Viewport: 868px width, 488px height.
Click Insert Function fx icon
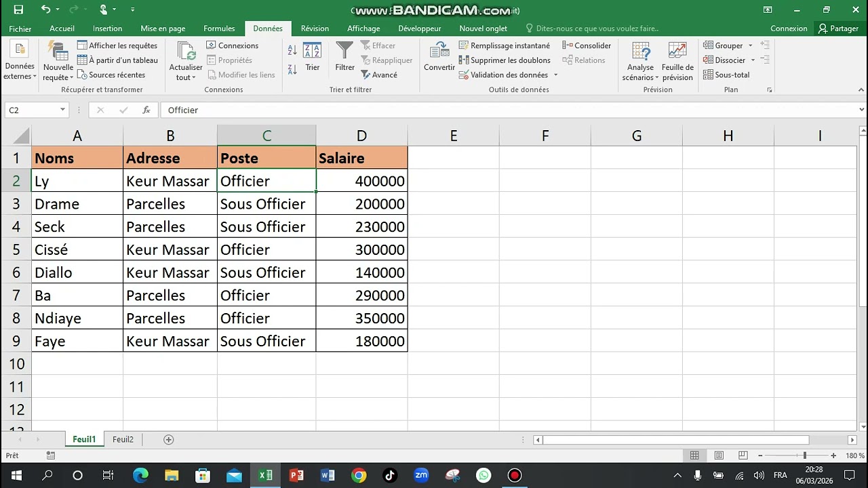pyautogui.click(x=146, y=110)
